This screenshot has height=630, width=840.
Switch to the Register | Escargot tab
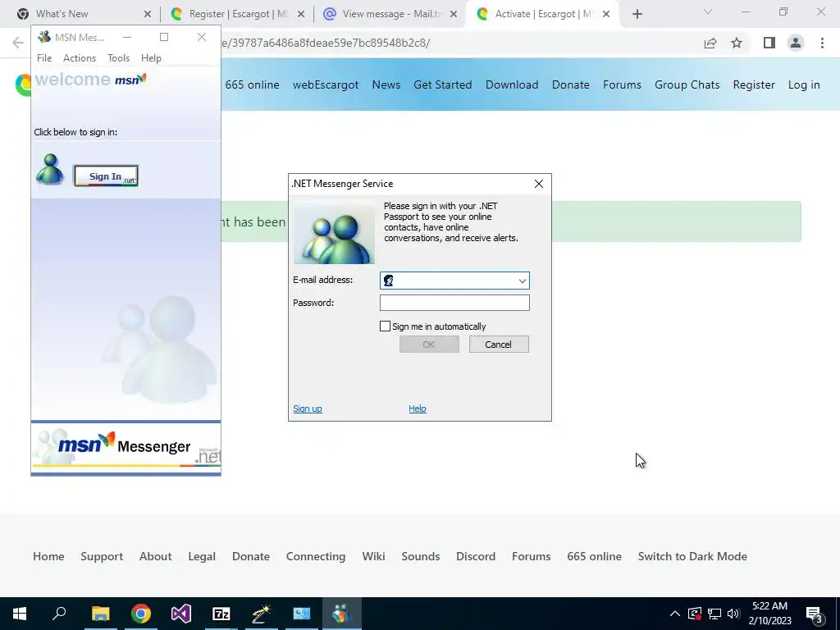(x=235, y=14)
